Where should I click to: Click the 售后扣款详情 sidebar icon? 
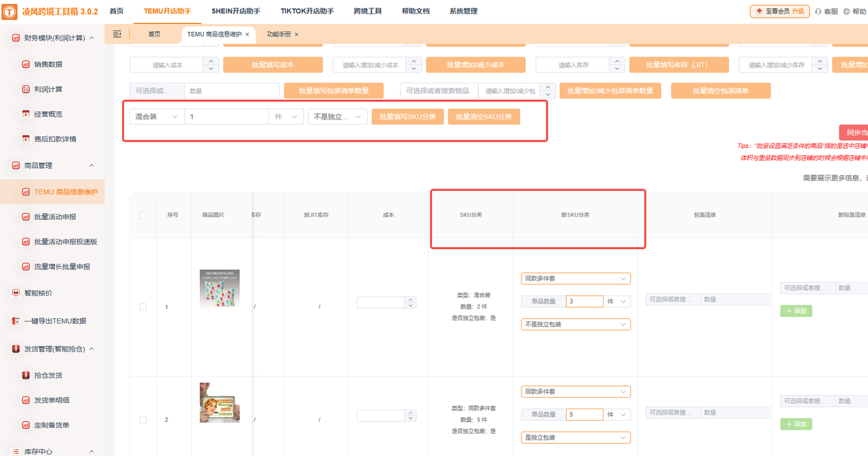(26, 139)
